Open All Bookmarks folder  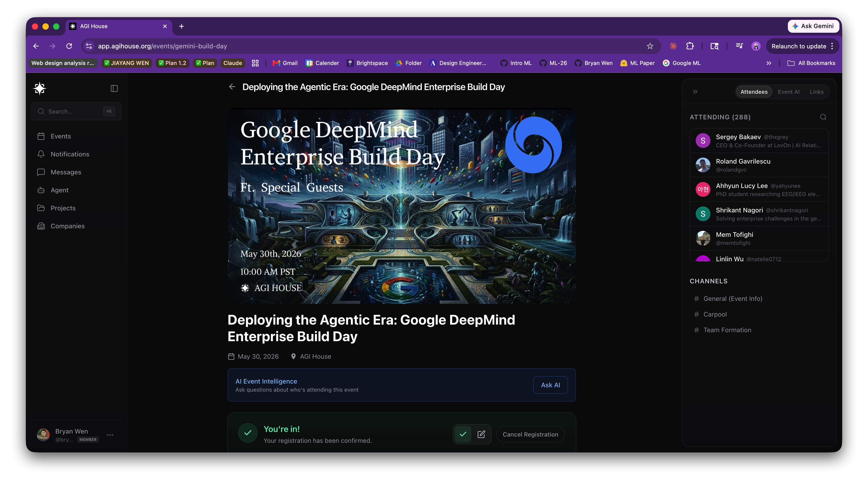point(811,63)
